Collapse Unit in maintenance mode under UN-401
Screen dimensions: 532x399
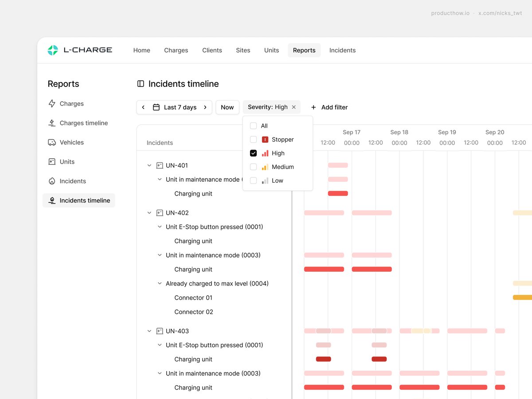click(x=160, y=180)
